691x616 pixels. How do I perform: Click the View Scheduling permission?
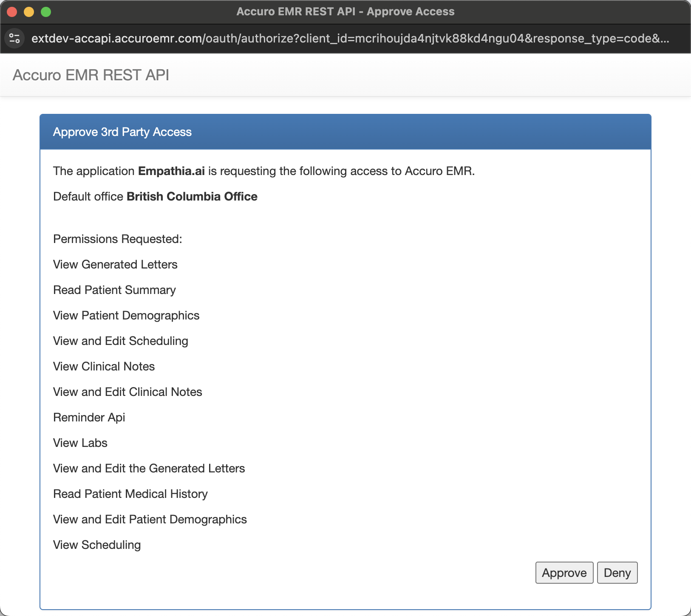tap(97, 545)
